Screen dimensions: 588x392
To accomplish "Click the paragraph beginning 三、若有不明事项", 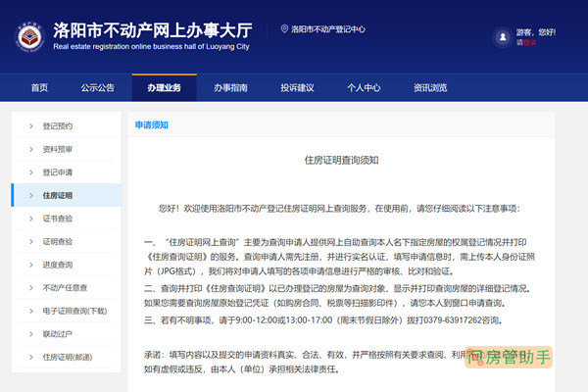I will click(x=323, y=320).
